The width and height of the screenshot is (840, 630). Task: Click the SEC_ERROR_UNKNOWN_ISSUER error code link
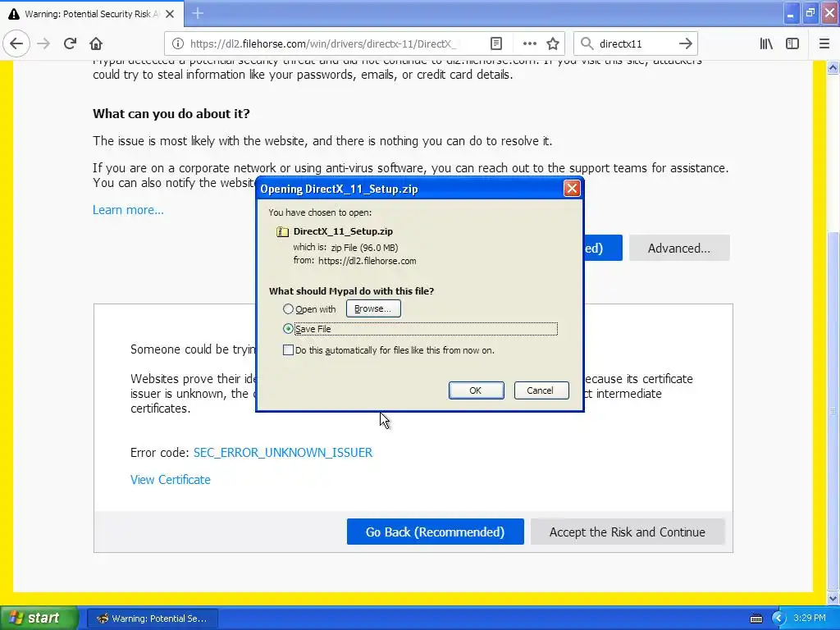[x=283, y=453]
